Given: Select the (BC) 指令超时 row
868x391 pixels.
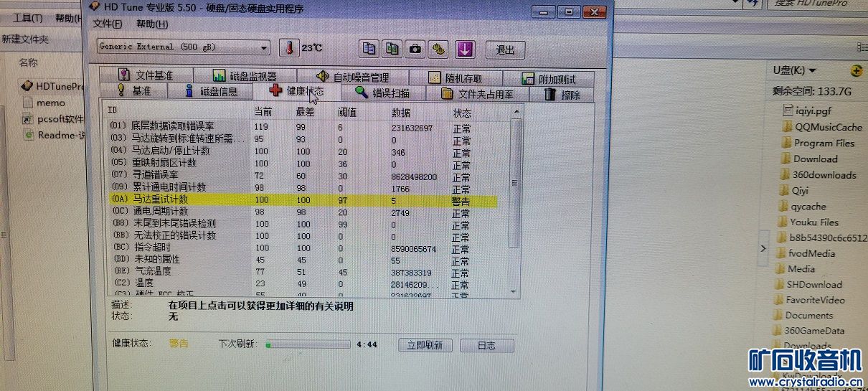Looking at the screenshot, I should tap(302, 248).
